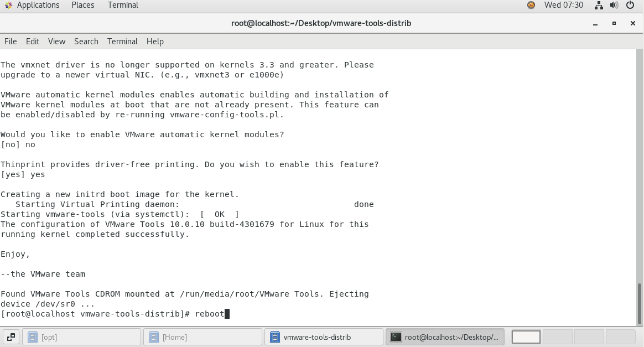The height and width of the screenshot is (347, 644).
Task: Select the third workspace in workspace switcher
Action: coord(589,337)
